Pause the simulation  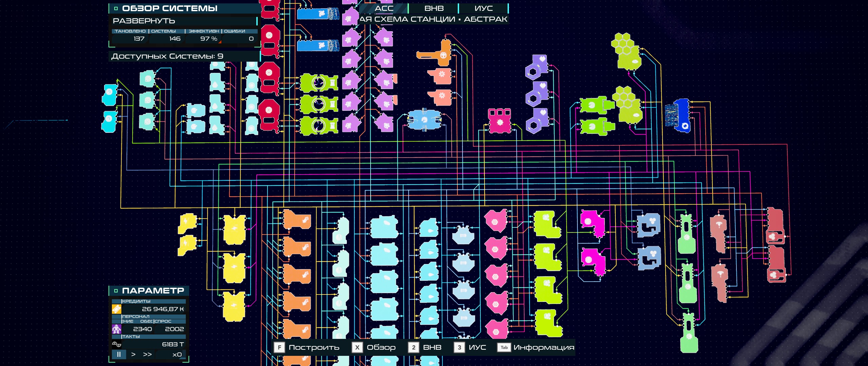click(119, 354)
